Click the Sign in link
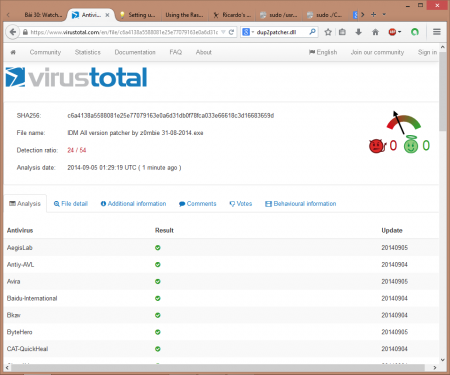The image size is (450, 375). point(427,52)
